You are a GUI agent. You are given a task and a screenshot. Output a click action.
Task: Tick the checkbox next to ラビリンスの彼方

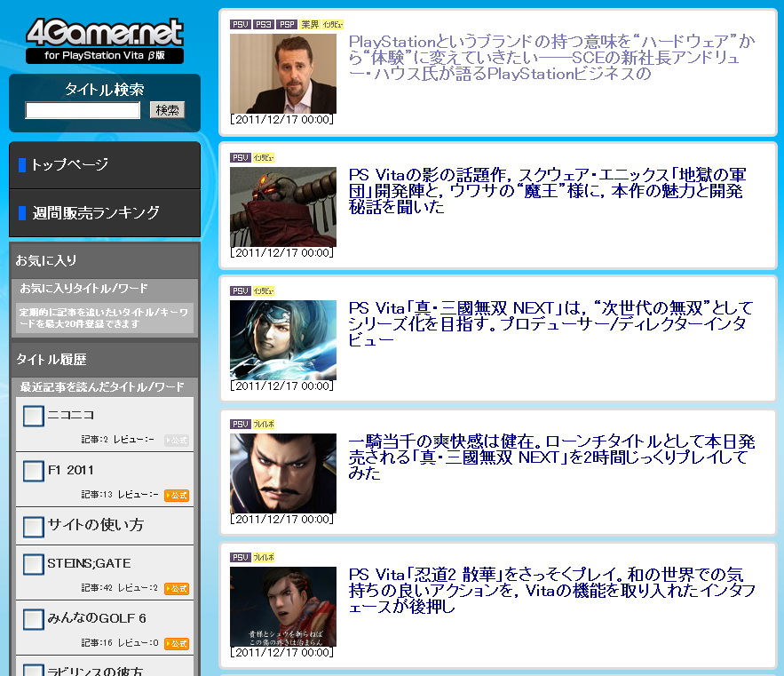[34, 670]
